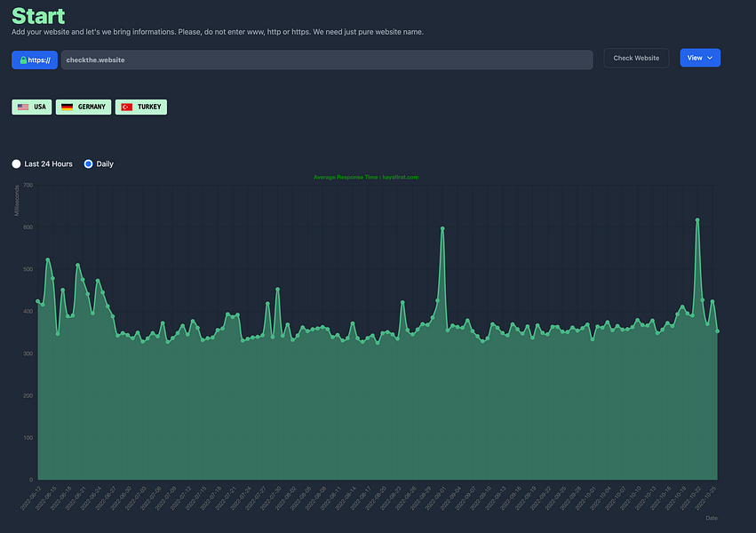Image resolution: width=756 pixels, height=533 pixels.
Task: Select the Last 24 Hours radio button
Action: [x=16, y=163]
